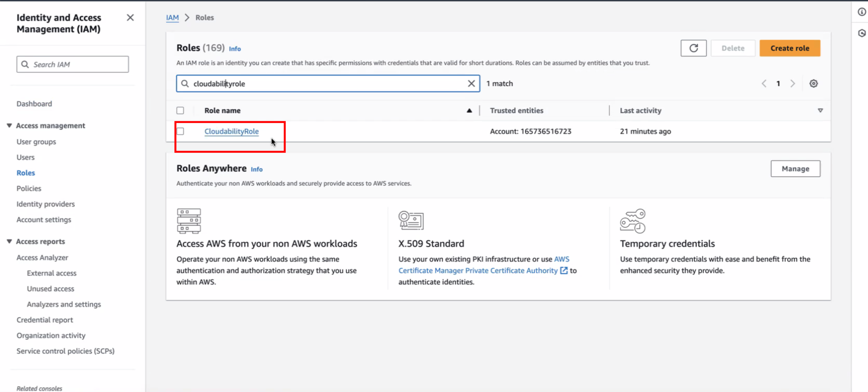Collapse the Access management section
Viewport: 868px width, 392px height.
pyautogui.click(x=9, y=125)
